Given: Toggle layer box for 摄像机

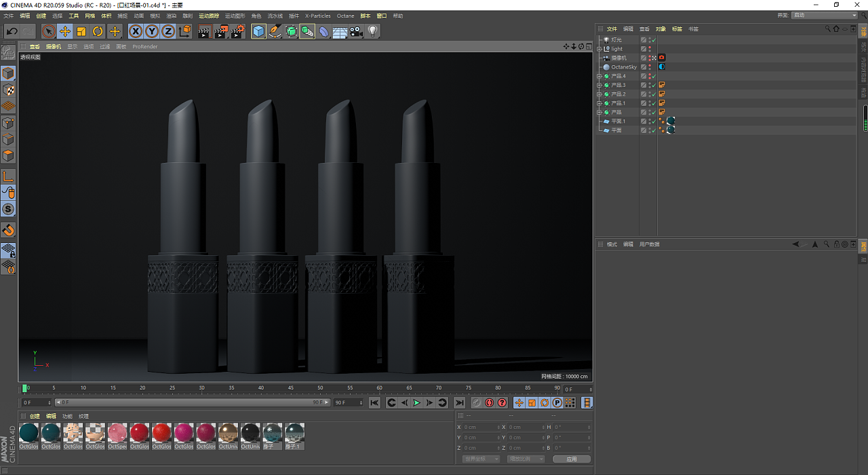Looking at the screenshot, I should [x=644, y=58].
